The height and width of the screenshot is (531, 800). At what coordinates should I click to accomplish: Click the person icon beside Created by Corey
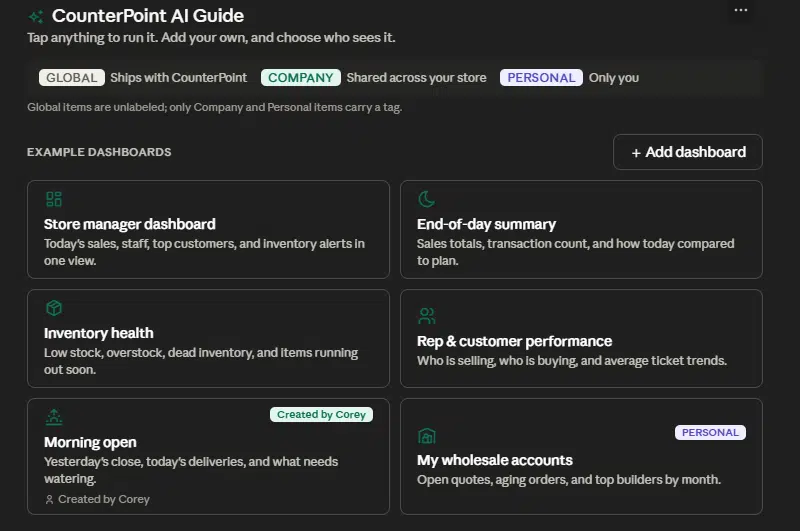49,499
